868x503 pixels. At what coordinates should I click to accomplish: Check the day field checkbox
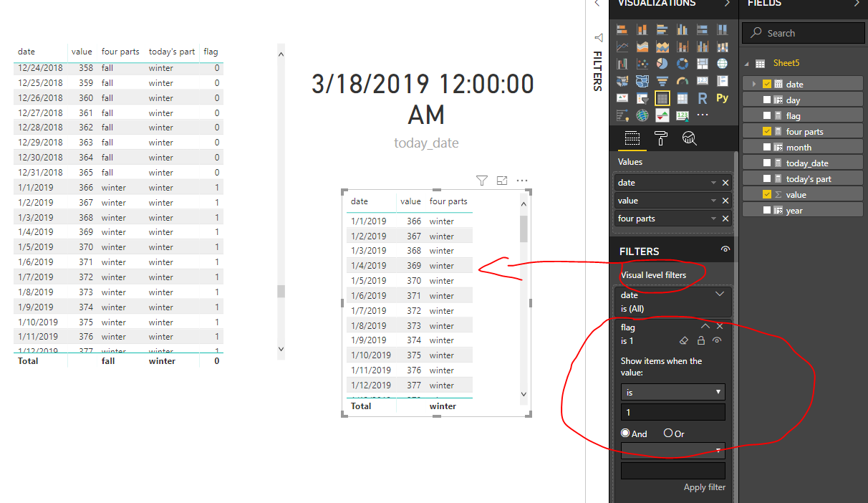(x=767, y=100)
